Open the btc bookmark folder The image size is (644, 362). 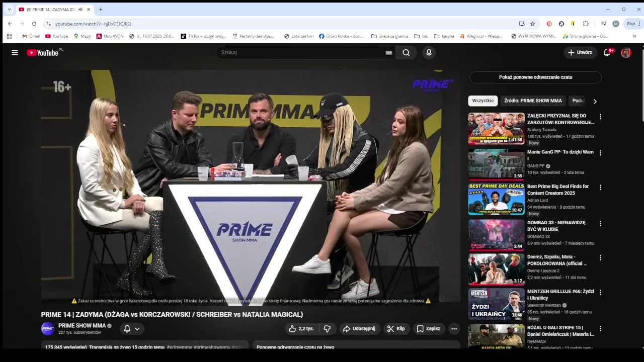coord(421,36)
